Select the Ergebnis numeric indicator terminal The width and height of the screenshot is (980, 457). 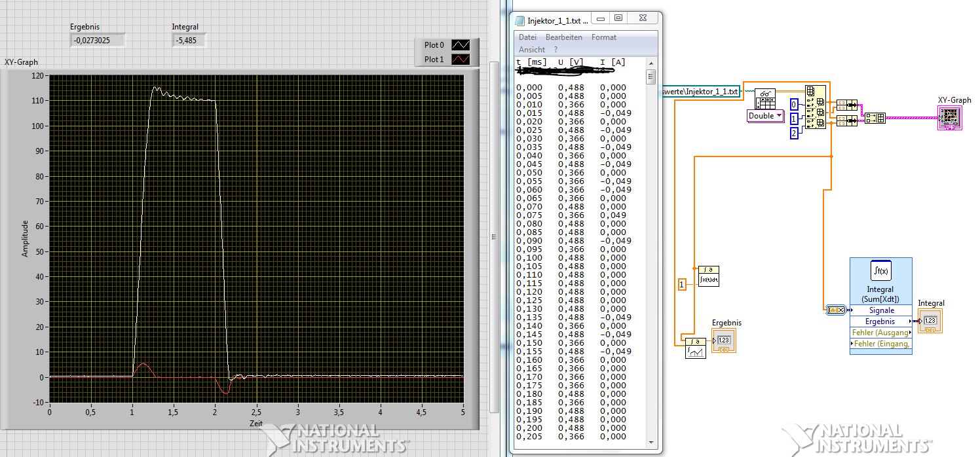tap(723, 340)
